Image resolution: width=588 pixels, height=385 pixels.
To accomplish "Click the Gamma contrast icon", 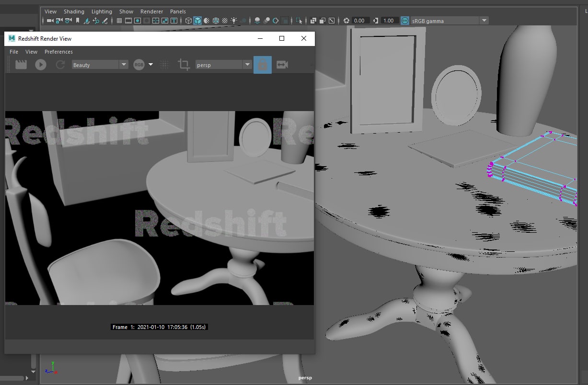I will 376,21.
